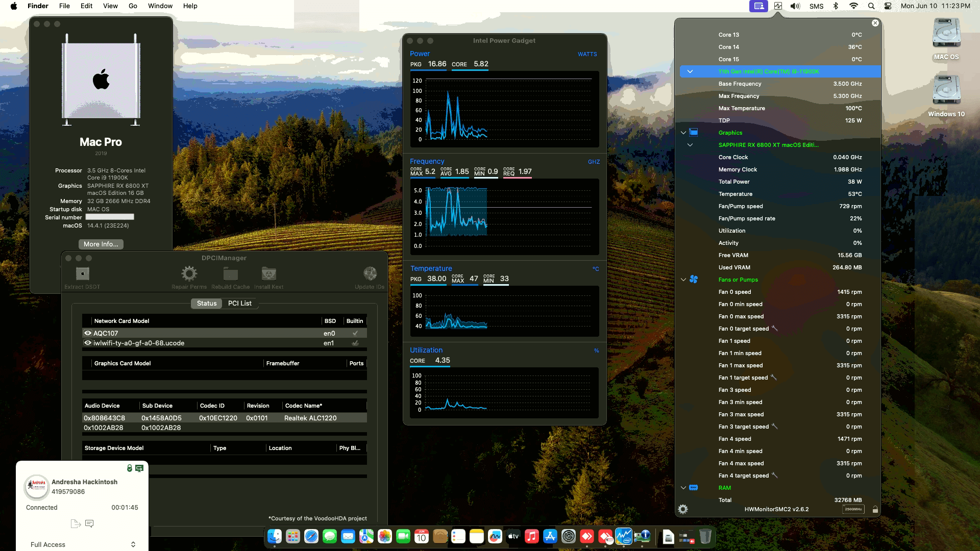The width and height of the screenshot is (980, 551).
Task: Collapse the RAM section chevron
Action: coord(683,487)
